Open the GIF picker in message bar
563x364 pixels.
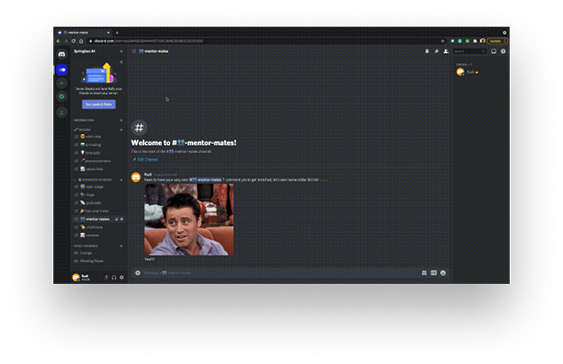point(434,273)
